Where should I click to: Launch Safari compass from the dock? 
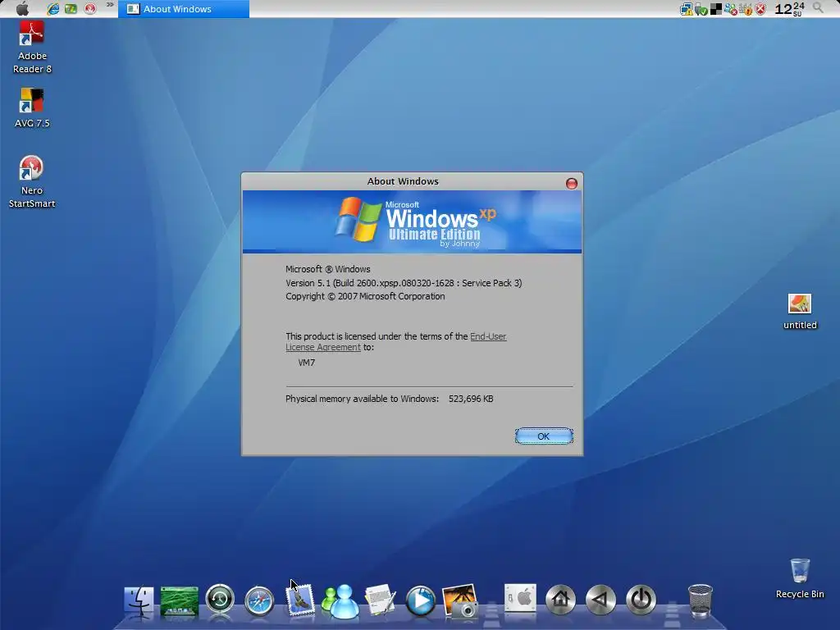[x=259, y=600]
